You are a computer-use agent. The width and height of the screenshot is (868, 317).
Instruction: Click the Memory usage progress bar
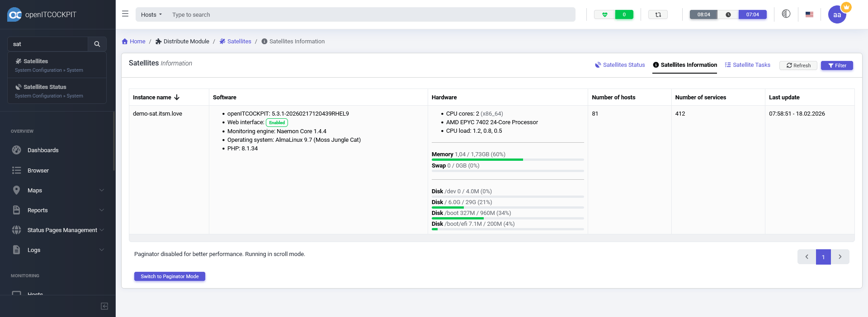pos(507,159)
